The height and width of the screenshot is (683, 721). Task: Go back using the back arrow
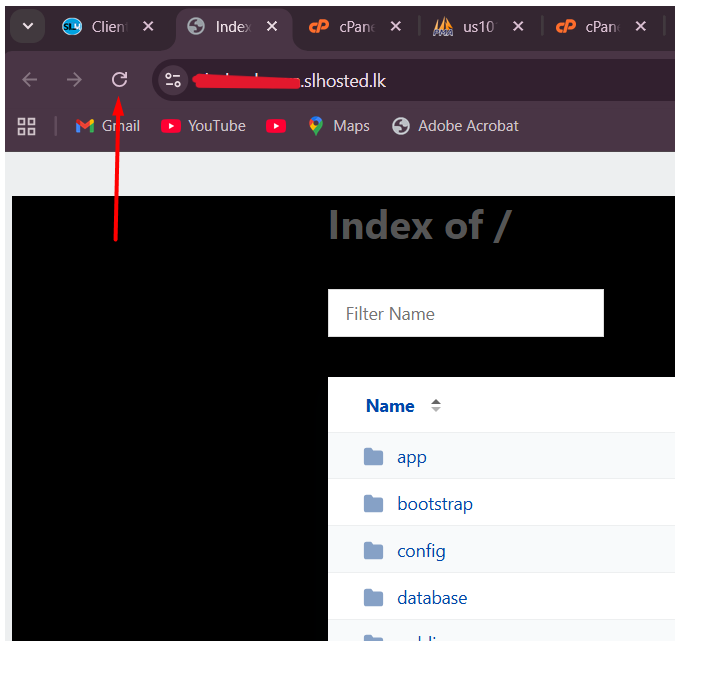(x=30, y=80)
